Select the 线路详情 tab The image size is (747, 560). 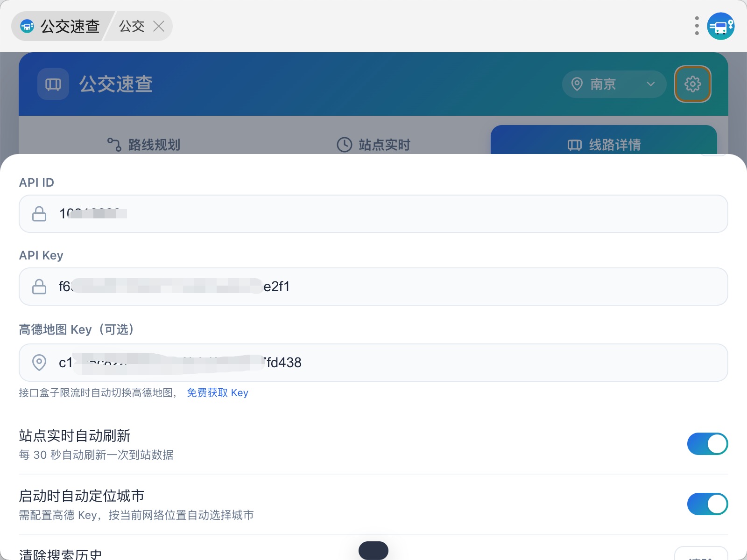click(604, 145)
